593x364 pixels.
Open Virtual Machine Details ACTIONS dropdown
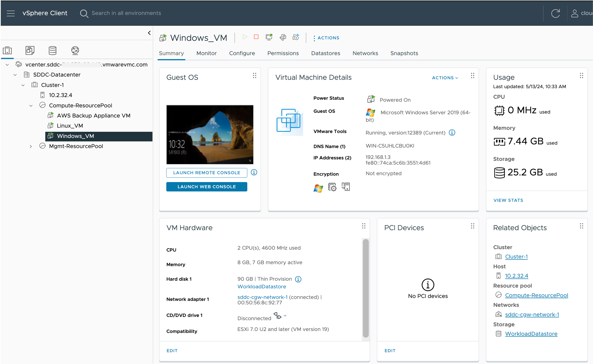(x=445, y=78)
